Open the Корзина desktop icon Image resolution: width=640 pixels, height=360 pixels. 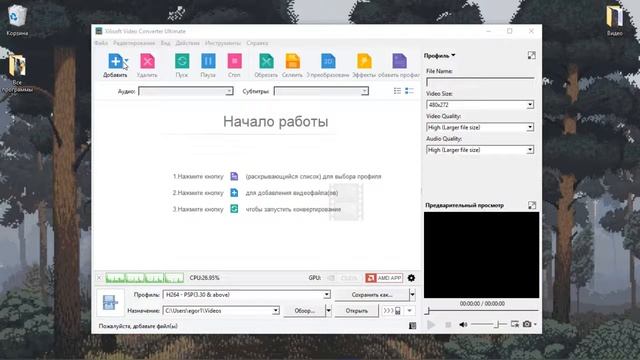(17, 20)
